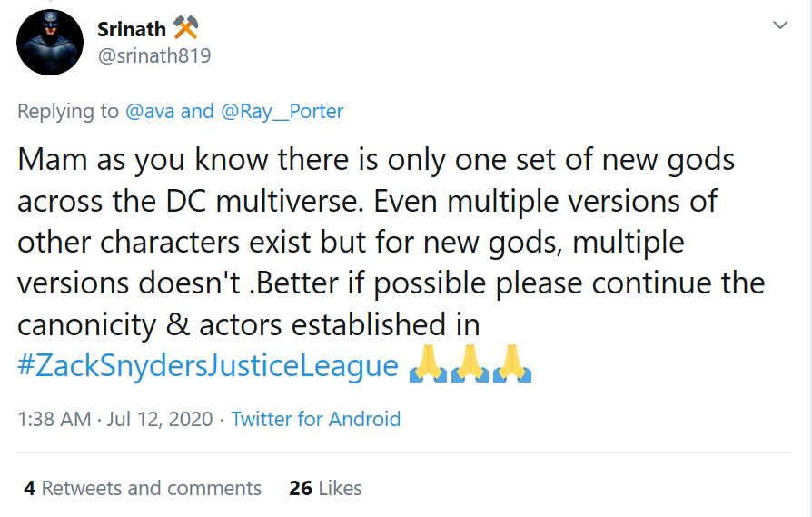Click the "Replying to" label
812x517 pixels.
pyautogui.click(x=68, y=111)
